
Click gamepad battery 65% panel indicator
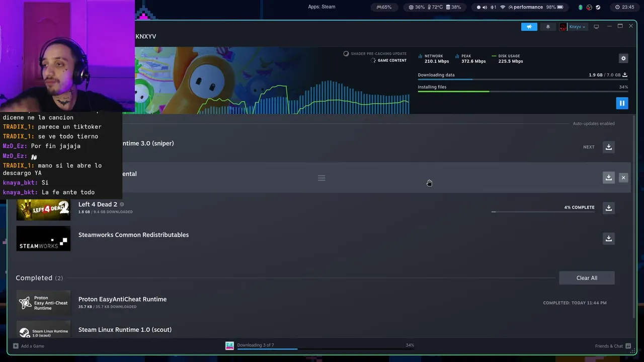coord(384,7)
